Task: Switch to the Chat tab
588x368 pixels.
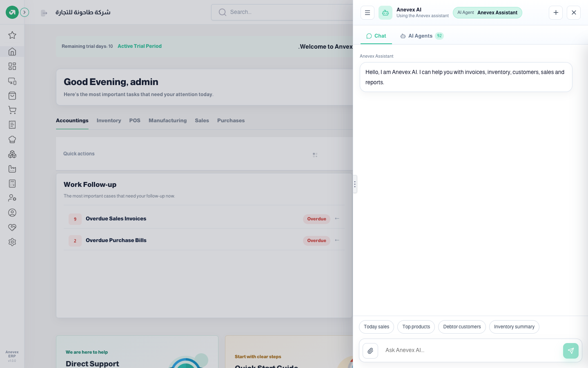Action: pos(376,36)
